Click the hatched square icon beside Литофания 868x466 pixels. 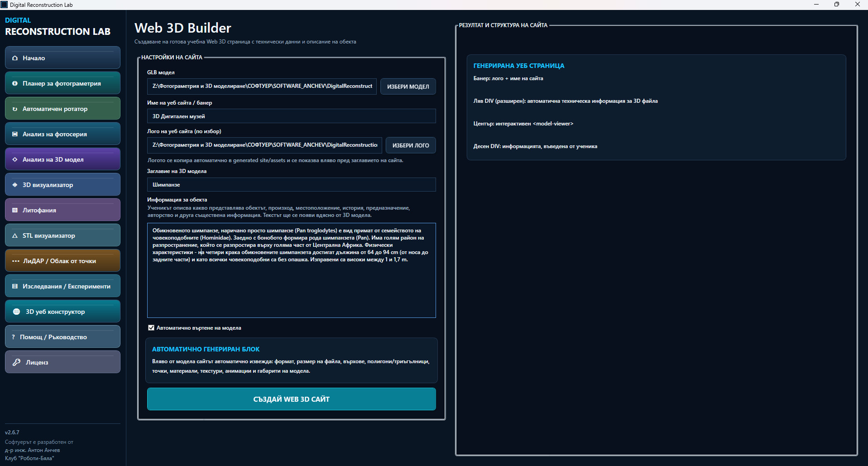(x=15, y=210)
